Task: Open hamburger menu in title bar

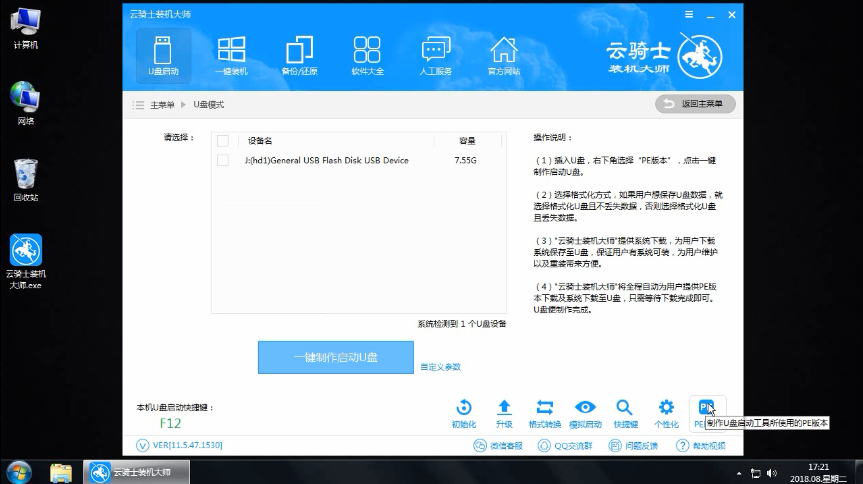Action: click(x=689, y=15)
